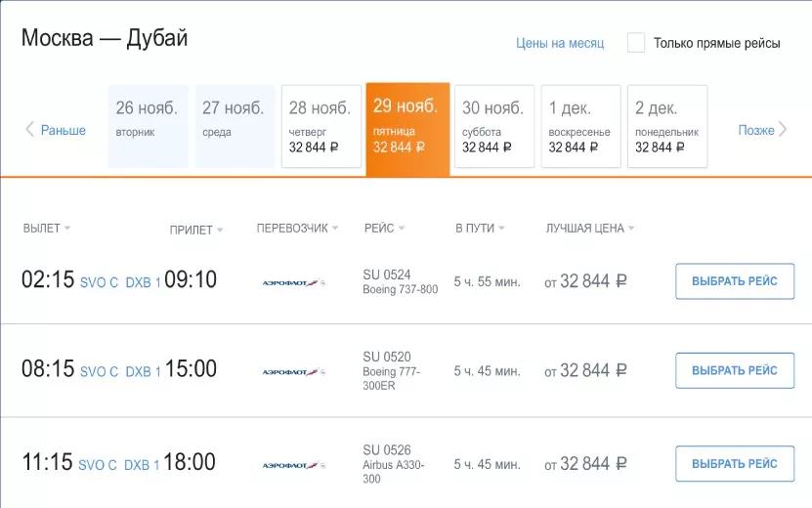Sort by Лучшая цена column
Screen dimensions: 812x508
tap(589, 229)
